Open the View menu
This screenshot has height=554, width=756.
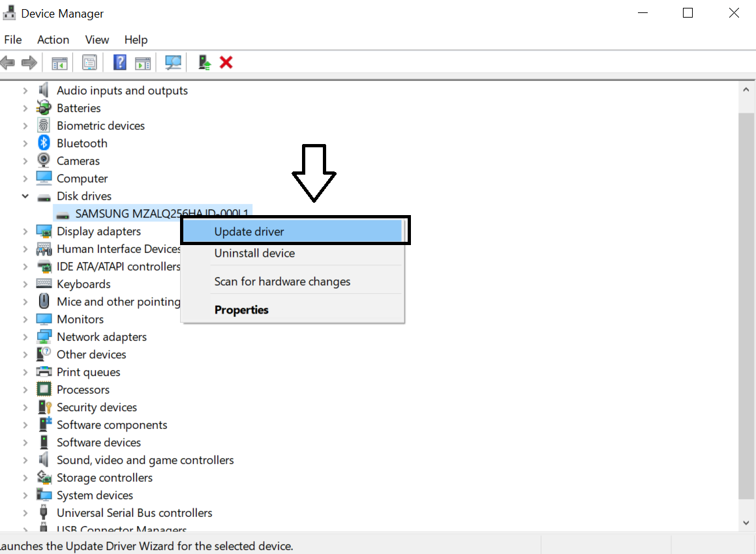pyautogui.click(x=97, y=40)
